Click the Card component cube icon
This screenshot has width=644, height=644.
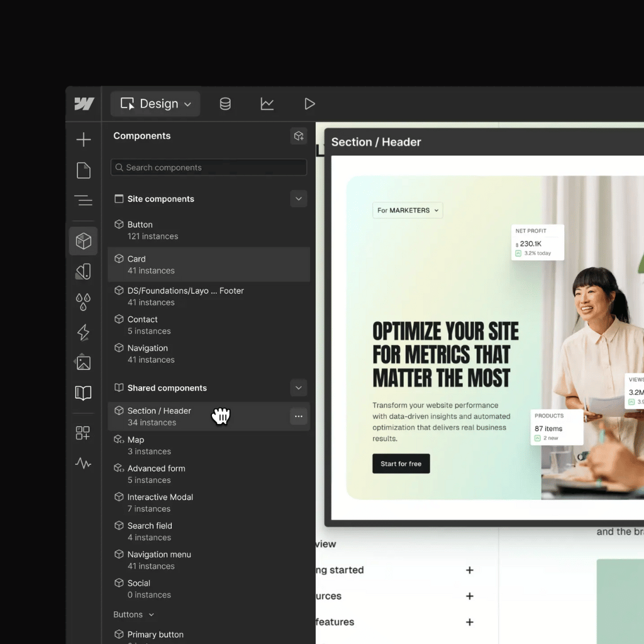tap(119, 258)
